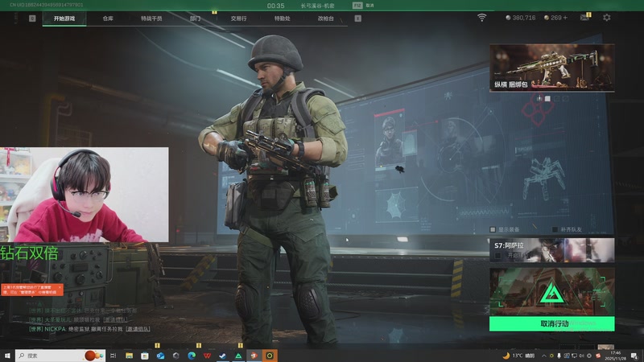The width and height of the screenshot is (644, 362).
Task: Open WPS Office from the taskbar
Action: [207, 356]
